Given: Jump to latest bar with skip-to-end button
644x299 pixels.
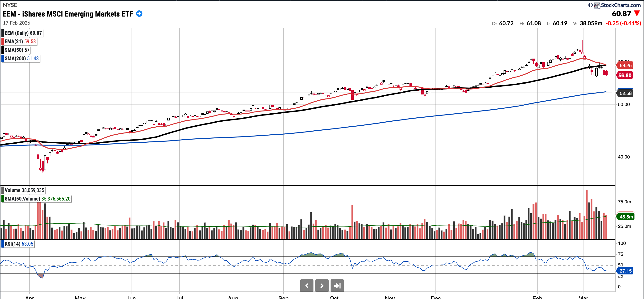Looking at the screenshot, I should pos(337,286).
